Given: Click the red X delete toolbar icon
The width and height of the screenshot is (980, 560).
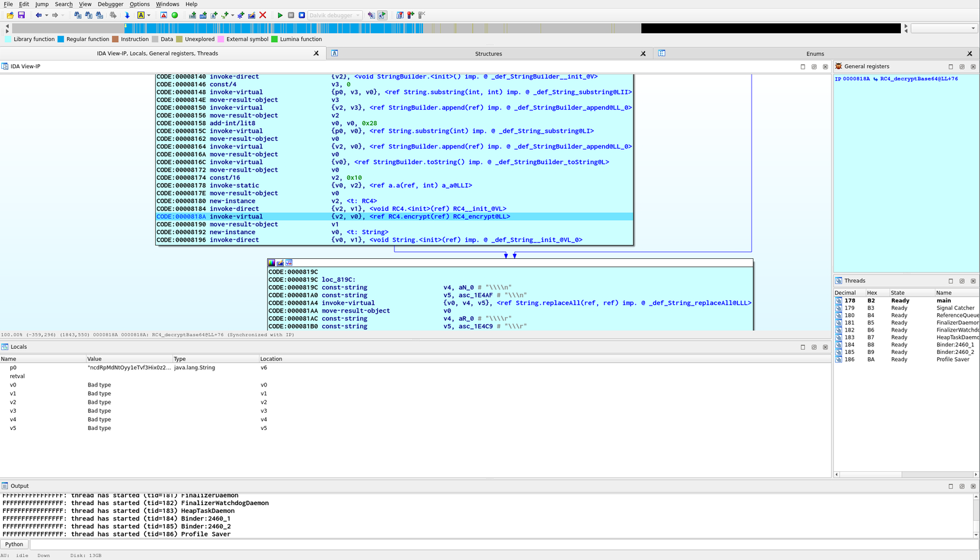Looking at the screenshot, I should point(262,15).
